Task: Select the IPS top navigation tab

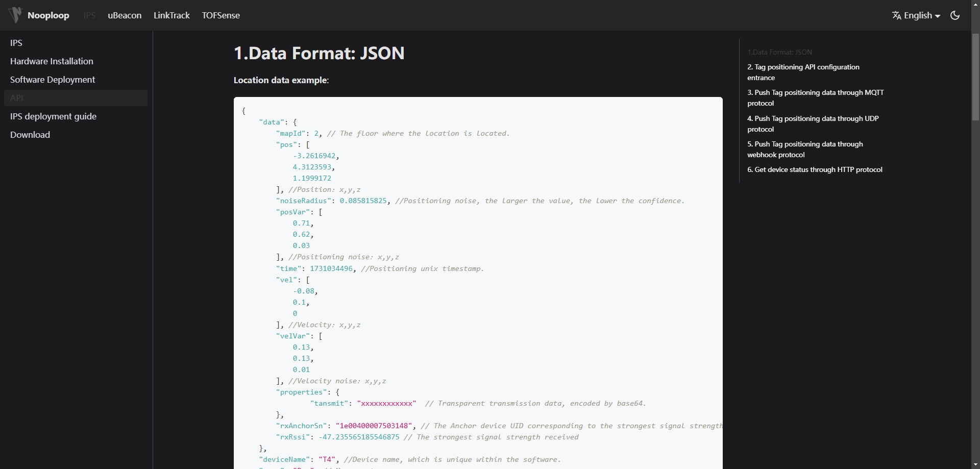Action: coord(89,15)
